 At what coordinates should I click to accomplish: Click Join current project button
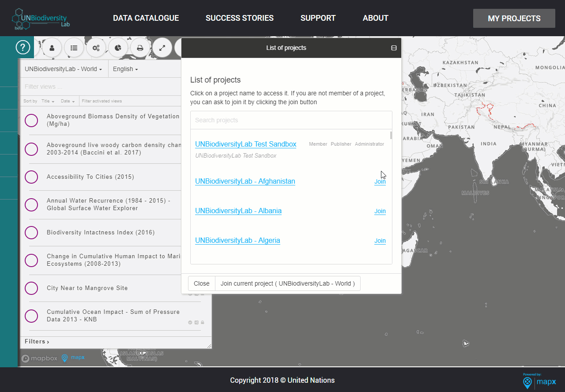tap(288, 283)
